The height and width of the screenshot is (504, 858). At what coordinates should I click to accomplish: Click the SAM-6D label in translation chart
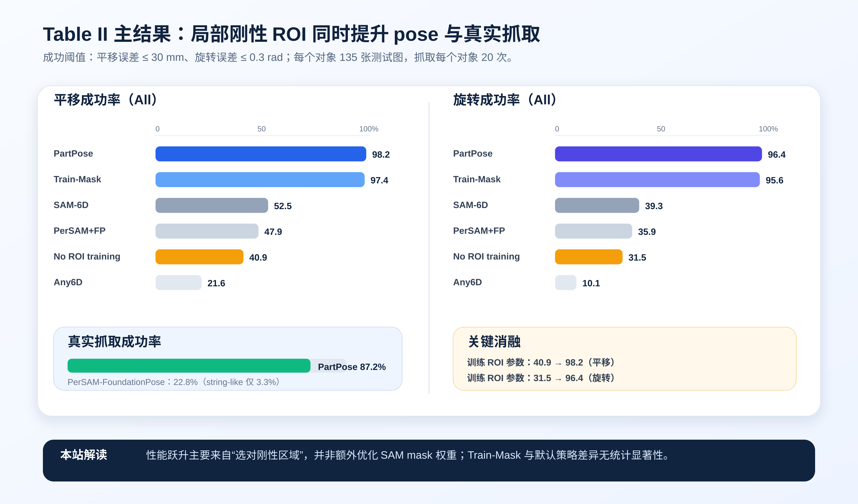pyautogui.click(x=71, y=205)
